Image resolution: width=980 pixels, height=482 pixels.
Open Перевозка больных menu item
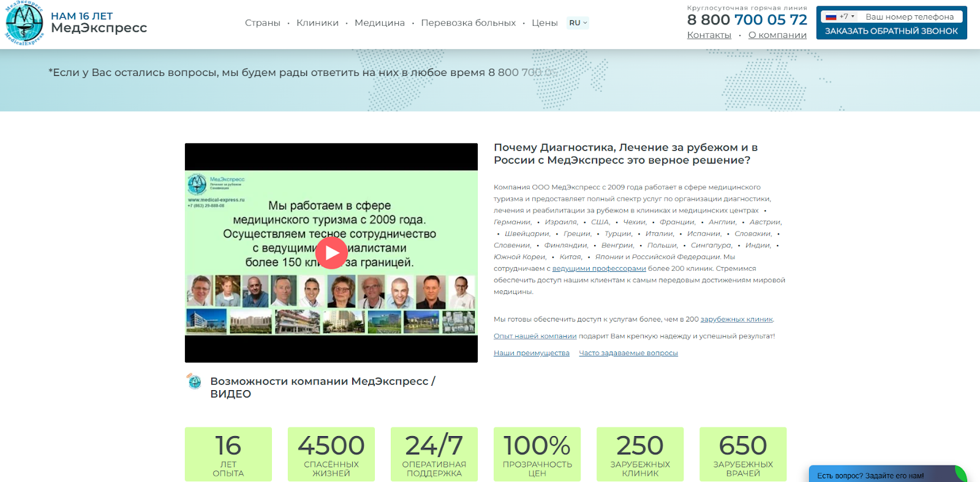click(469, 23)
